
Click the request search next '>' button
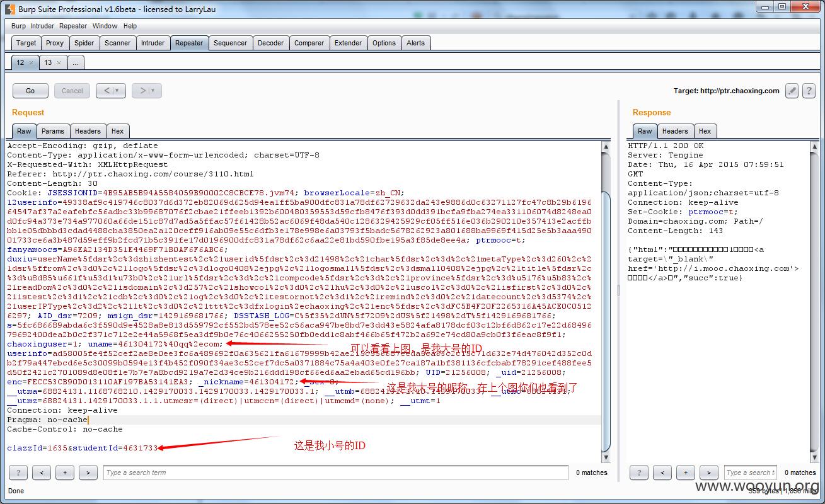point(88,472)
